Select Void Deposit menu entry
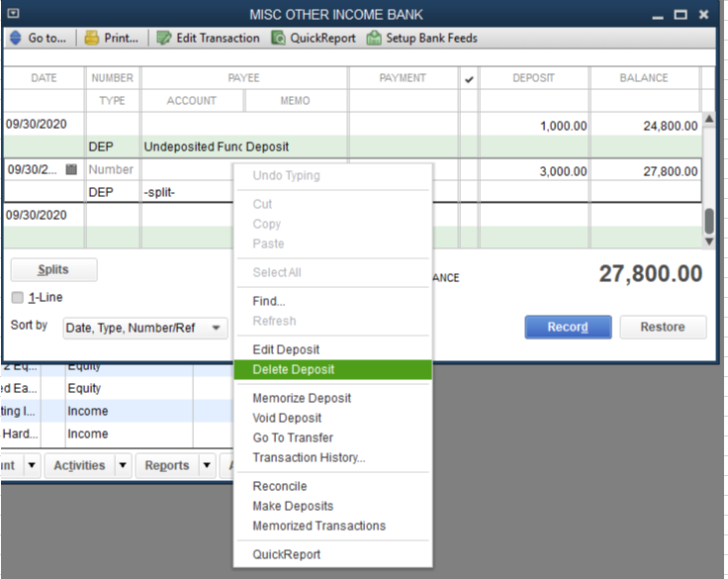This screenshot has width=728, height=579. [333, 418]
